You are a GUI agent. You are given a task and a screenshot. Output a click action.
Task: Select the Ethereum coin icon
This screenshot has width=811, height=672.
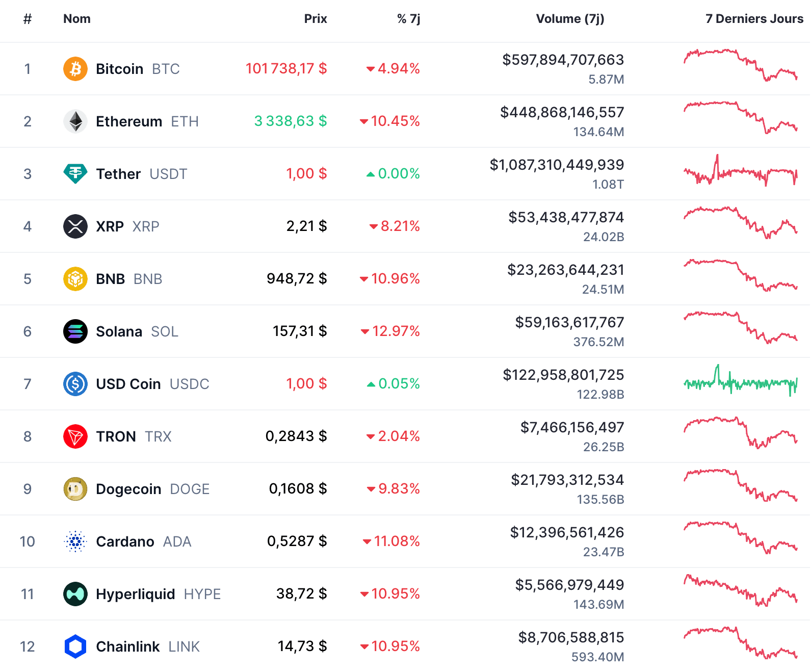75,121
